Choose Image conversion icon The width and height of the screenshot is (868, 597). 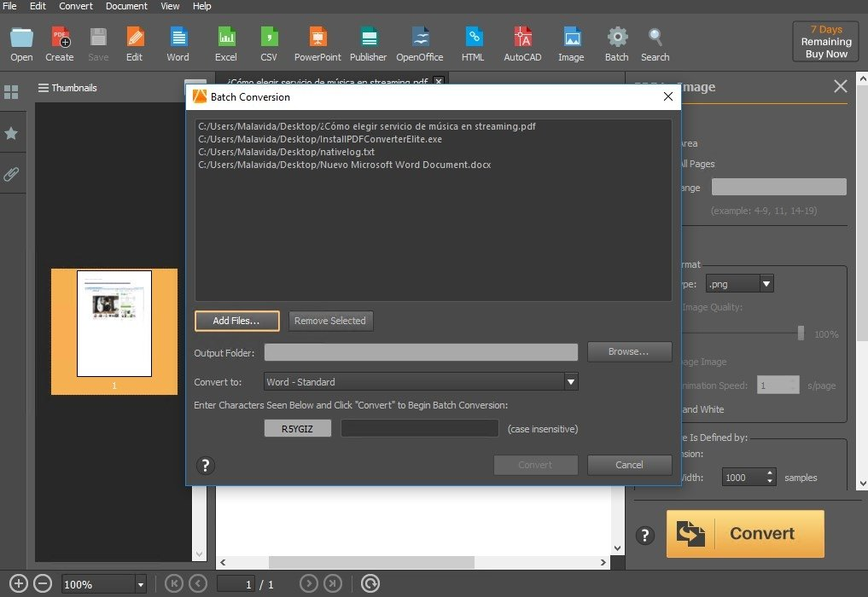pos(571,44)
